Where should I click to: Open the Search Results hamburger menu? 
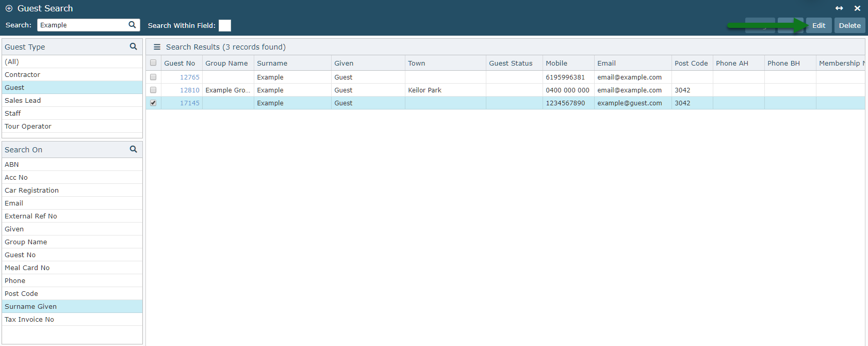point(157,47)
